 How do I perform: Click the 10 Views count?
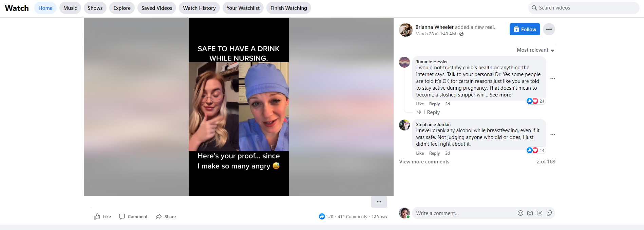click(379, 216)
